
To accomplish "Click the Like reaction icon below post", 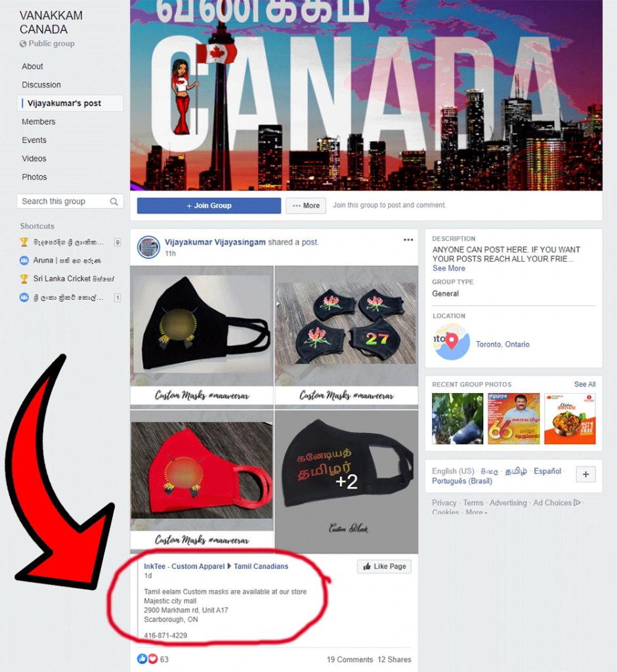I will [142, 659].
